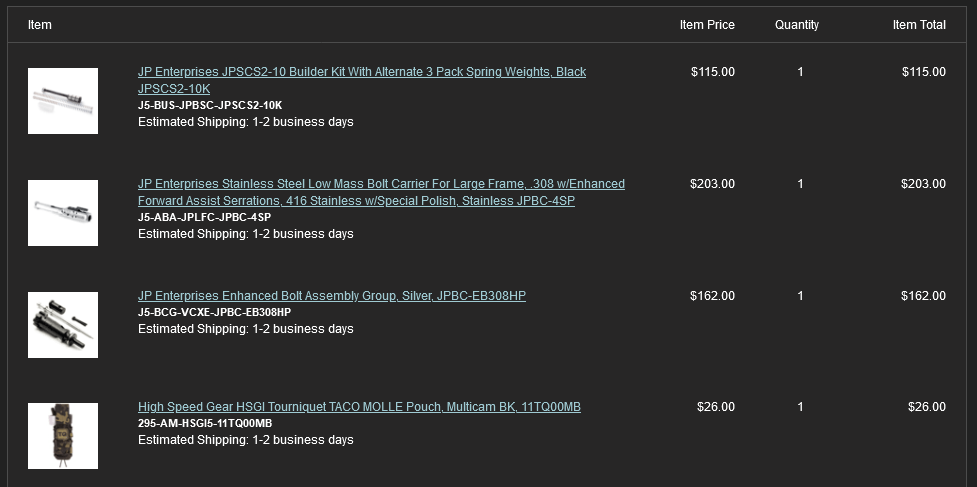Click SKU J5-ABA-JPLFC-JPBC-4SP text
The height and width of the screenshot is (487, 977).
(204, 217)
